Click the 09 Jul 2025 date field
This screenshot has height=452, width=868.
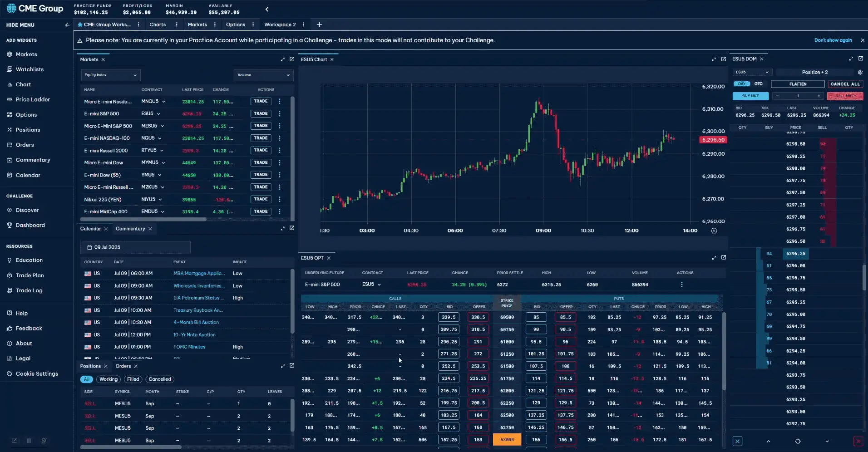tap(135, 247)
